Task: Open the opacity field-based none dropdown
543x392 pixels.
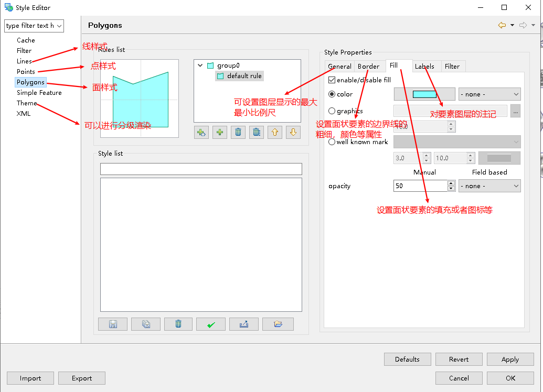Action: (x=489, y=186)
